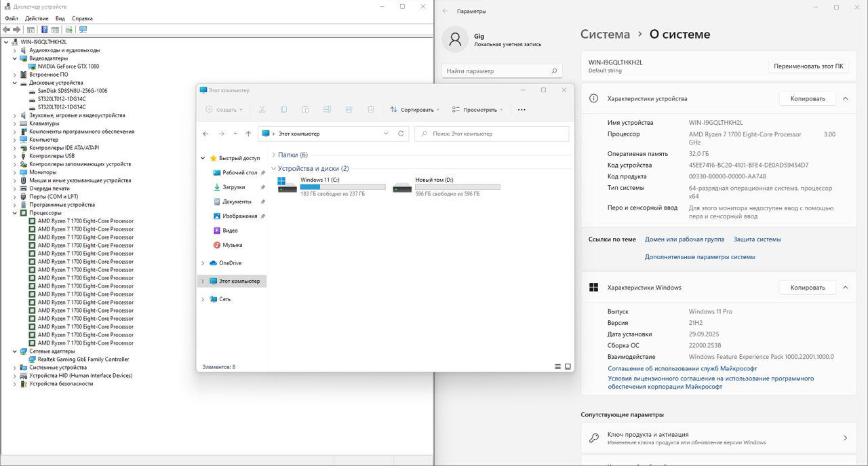868x466 pixels.
Task: Click the back arrow in the Settings window
Action: [x=446, y=11]
